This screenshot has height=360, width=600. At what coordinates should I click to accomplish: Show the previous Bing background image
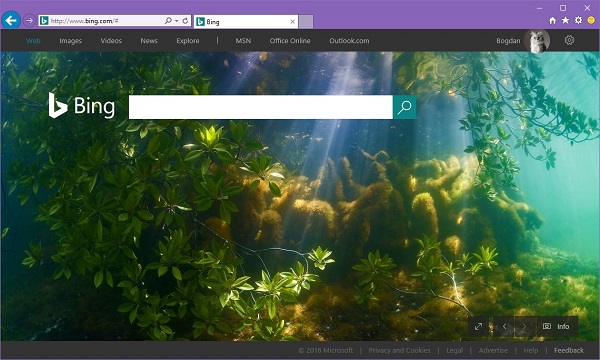click(504, 326)
